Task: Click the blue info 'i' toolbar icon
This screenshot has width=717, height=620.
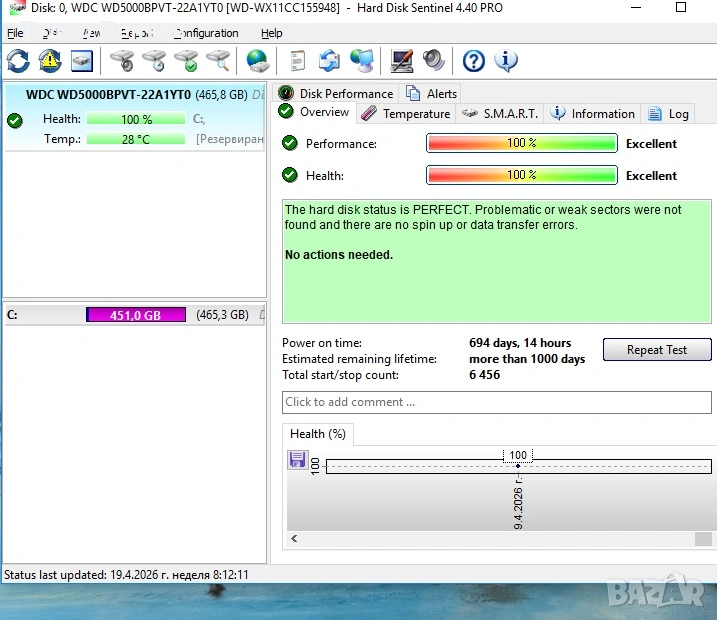Action: 506,61
